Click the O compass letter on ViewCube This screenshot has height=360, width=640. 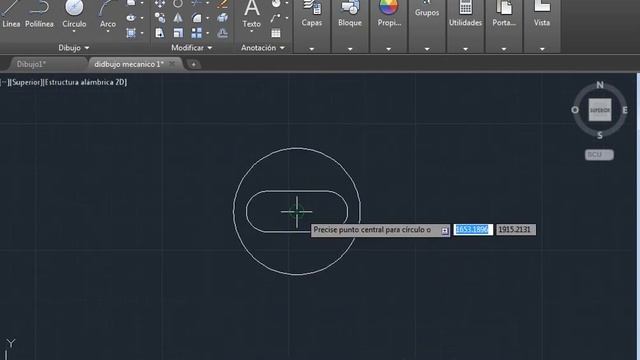click(575, 110)
